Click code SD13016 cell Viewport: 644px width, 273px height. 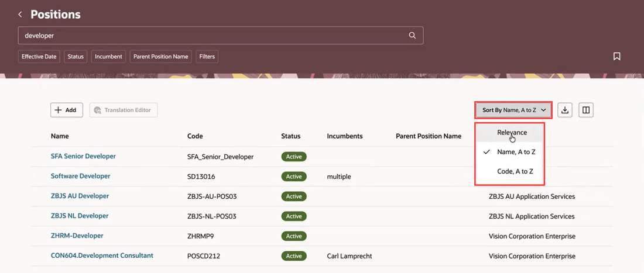201,177
